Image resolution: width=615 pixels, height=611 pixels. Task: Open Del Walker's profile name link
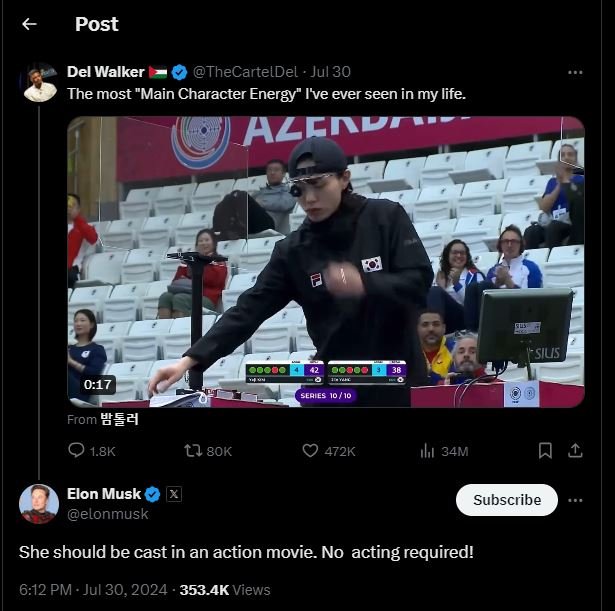(x=105, y=72)
